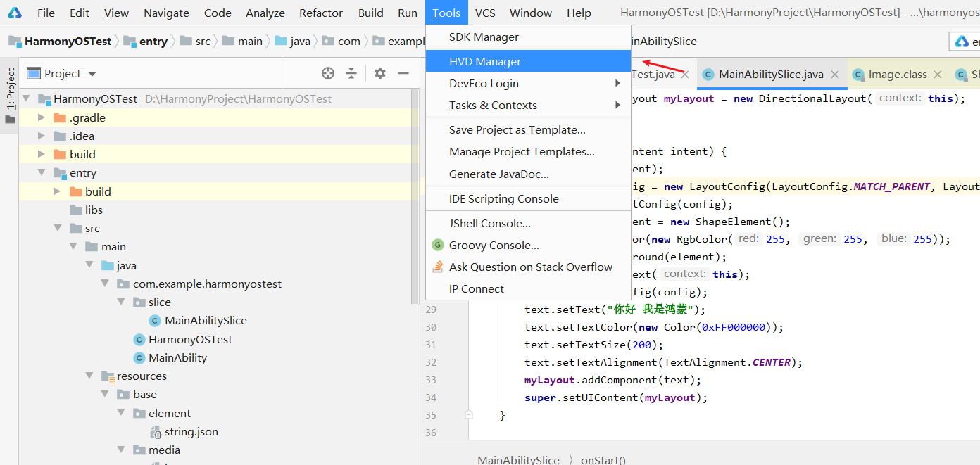The height and width of the screenshot is (465, 980).
Task: Click the locate/scroll-from-source target icon
Action: pyautogui.click(x=328, y=73)
